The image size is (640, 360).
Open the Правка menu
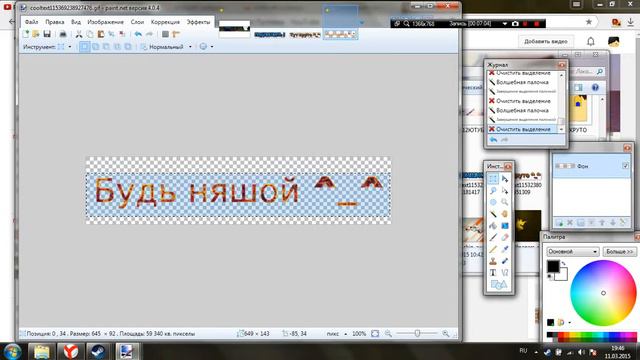tap(55, 22)
